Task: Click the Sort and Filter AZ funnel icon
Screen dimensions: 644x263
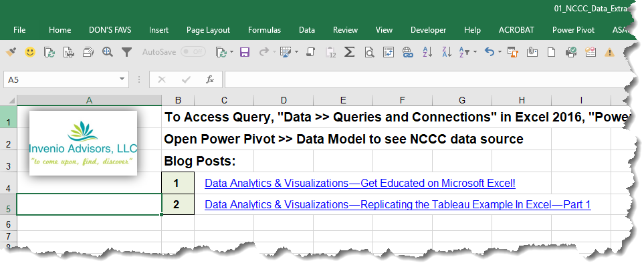Action: pyautogui.click(x=464, y=52)
